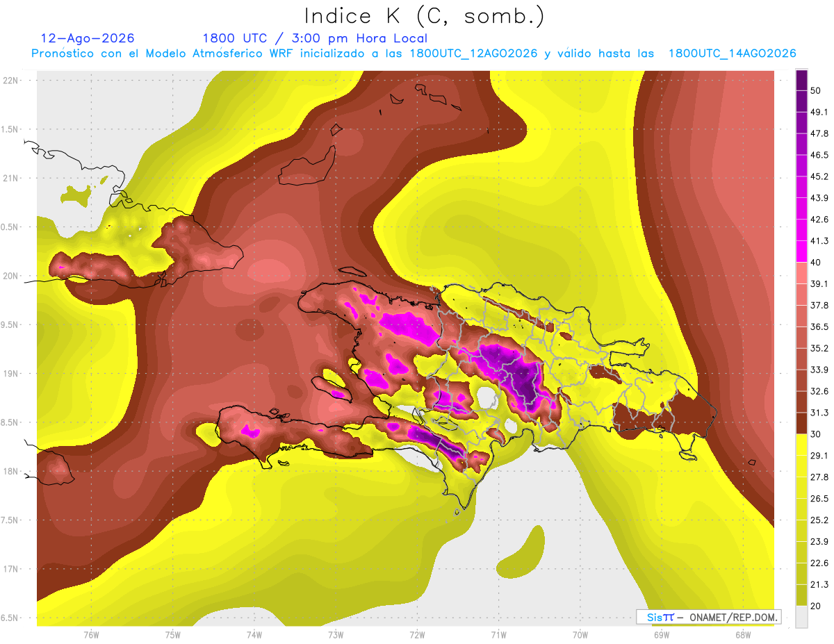Select the colorbar label '36.5'
This screenshot has height=644, width=834.
coord(819,327)
